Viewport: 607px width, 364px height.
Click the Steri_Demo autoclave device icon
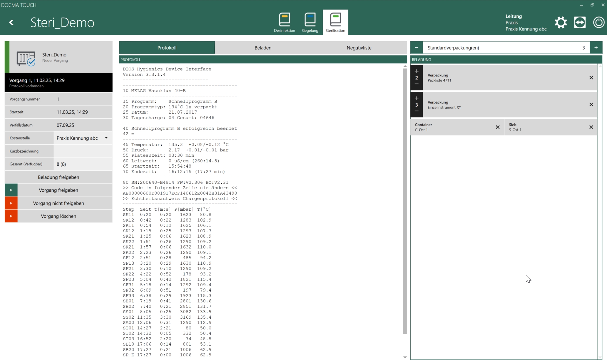coord(26,58)
